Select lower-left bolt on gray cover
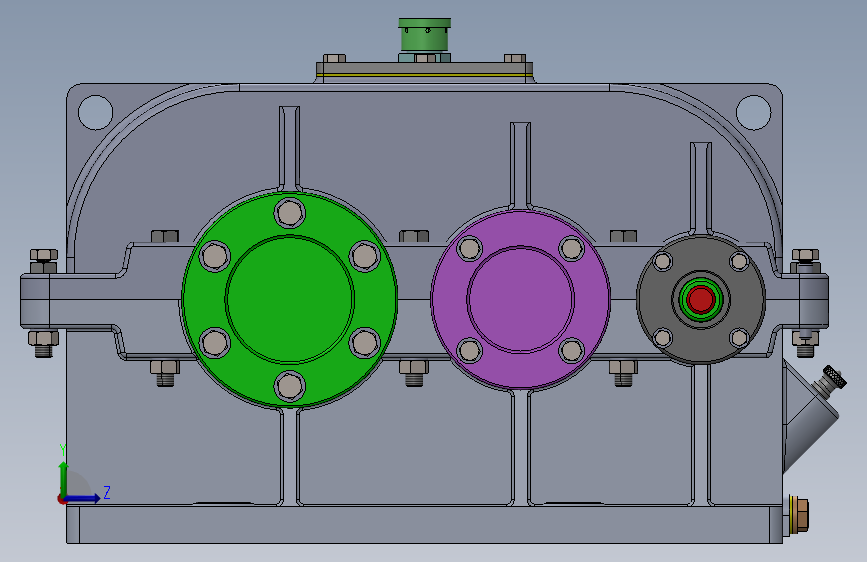Viewport: 867px width, 562px height. [663, 337]
